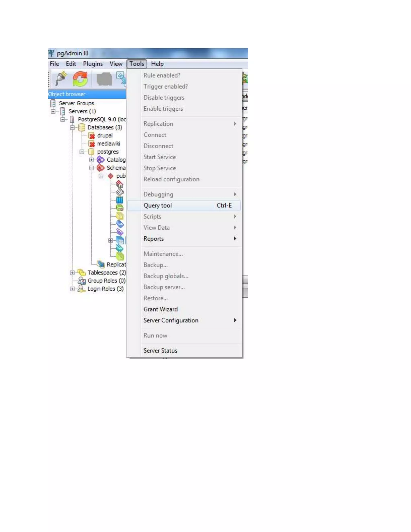Choose Query tool from Tools menu
411x532 pixels.
tap(184, 205)
